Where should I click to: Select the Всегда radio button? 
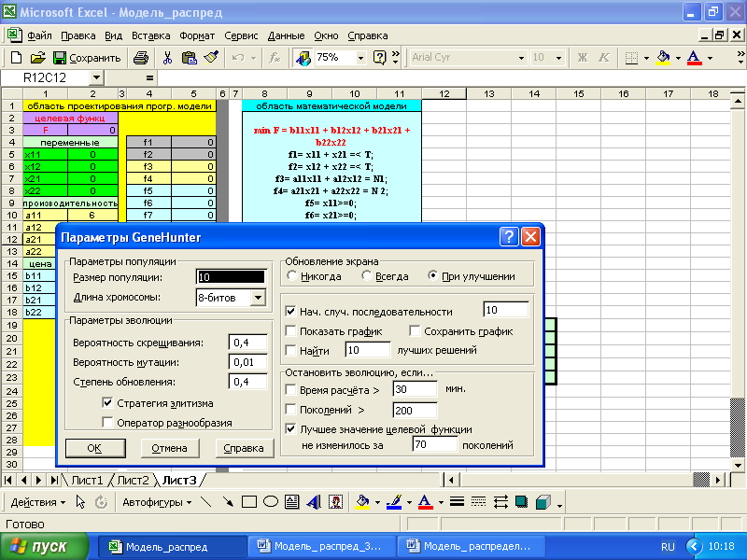tap(366, 275)
